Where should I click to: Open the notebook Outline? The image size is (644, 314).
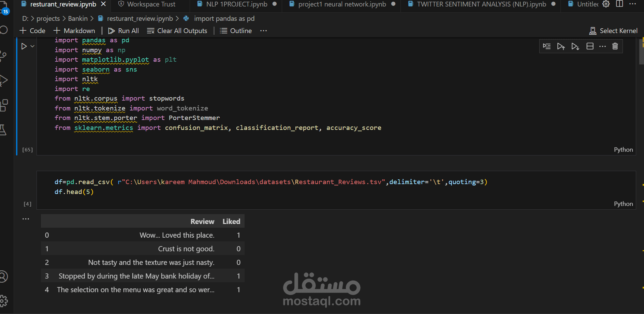(236, 31)
